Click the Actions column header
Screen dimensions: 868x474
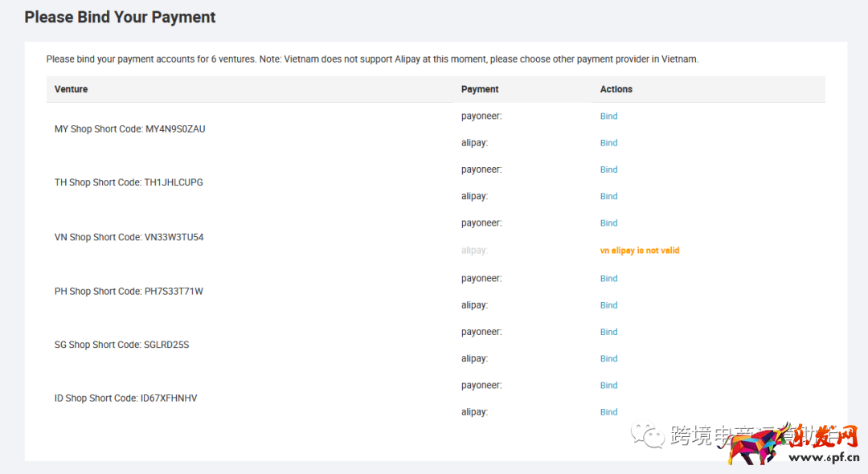pos(616,89)
